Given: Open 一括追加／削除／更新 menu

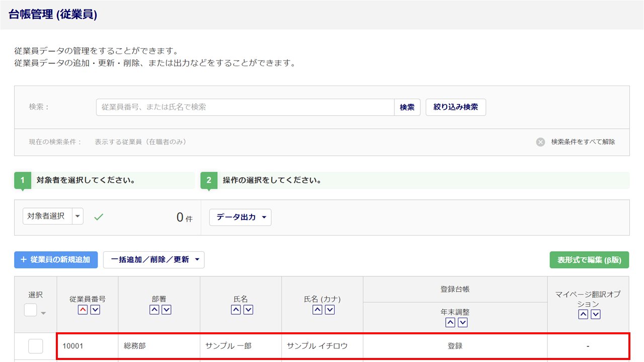Looking at the screenshot, I should 153,260.
